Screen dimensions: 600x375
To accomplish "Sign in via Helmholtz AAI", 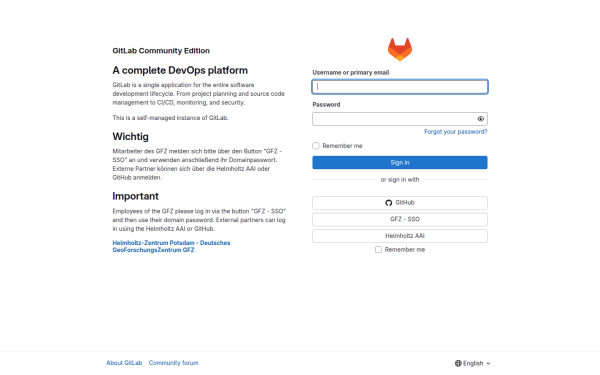I will point(400,236).
